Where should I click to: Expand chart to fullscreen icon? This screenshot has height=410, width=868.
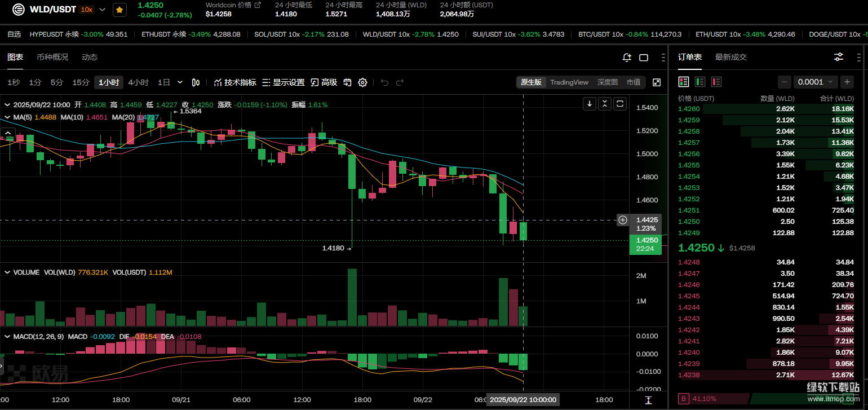657,82
